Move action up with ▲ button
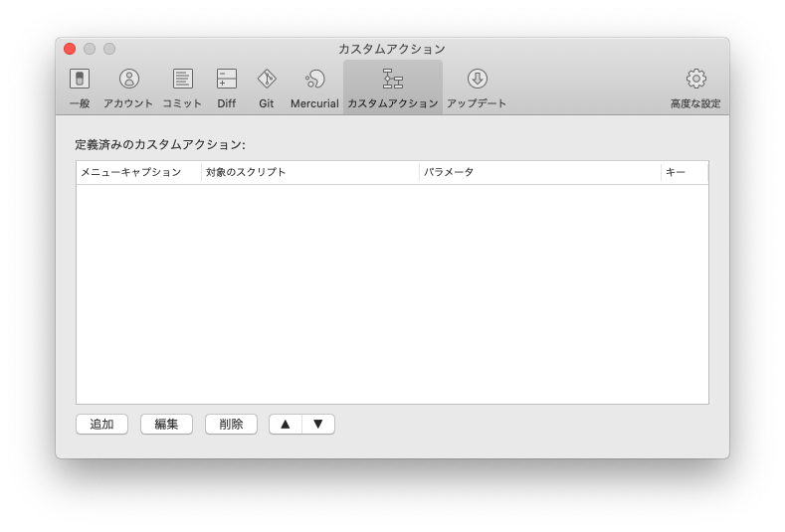 coord(286,425)
